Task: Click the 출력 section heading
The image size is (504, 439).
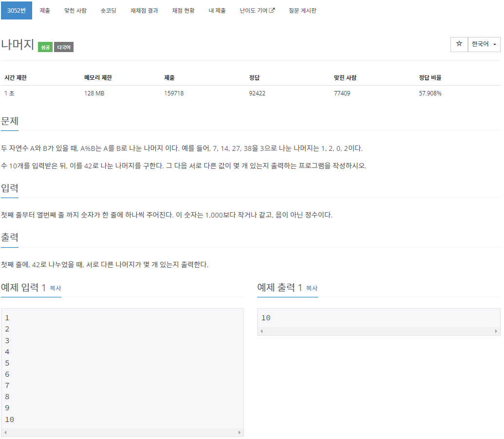Action: pyautogui.click(x=10, y=238)
